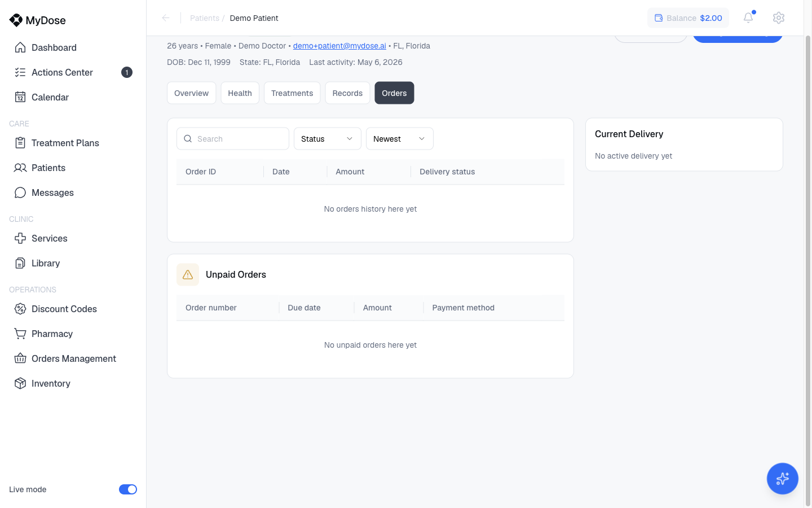
Task: Click the Patients people icon
Action: click(20, 168)
